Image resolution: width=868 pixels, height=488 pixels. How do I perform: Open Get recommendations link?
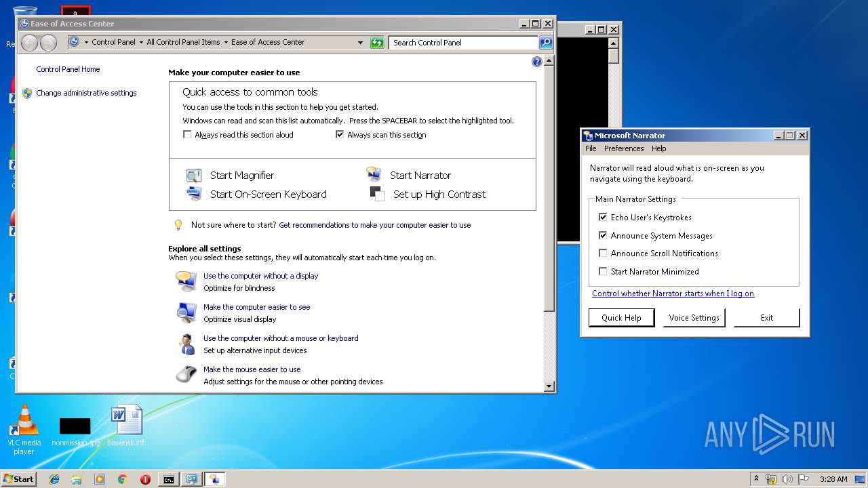pos(374,225)
